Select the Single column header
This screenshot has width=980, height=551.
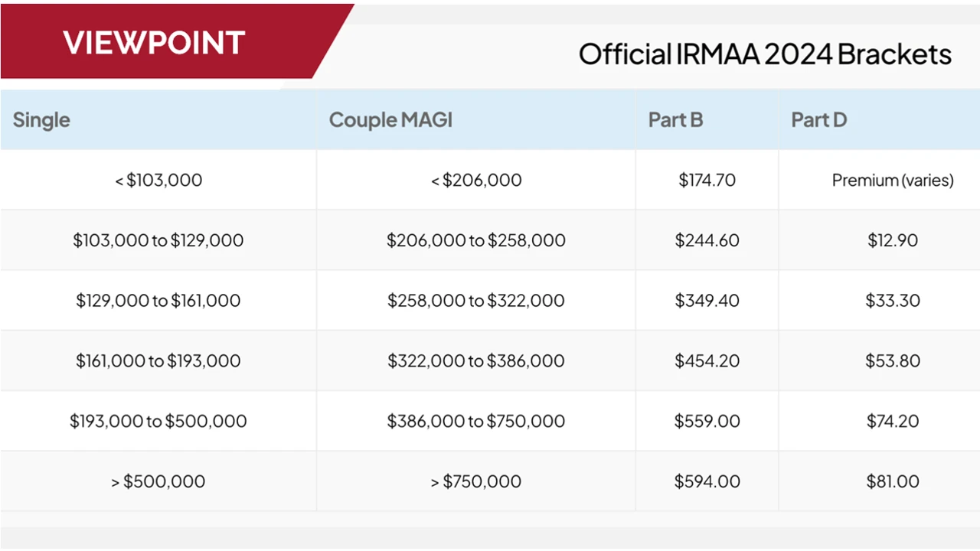click(x=41, y=120)
